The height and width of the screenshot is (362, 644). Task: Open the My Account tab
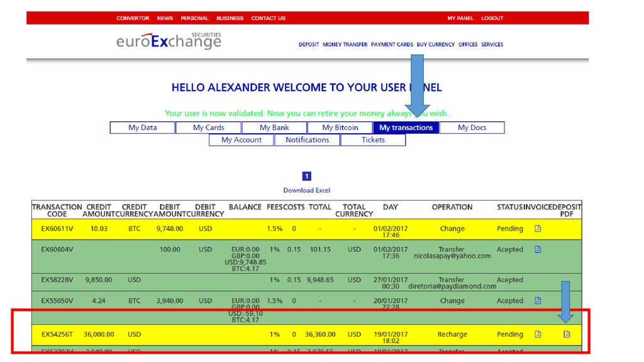click(241, 140)
